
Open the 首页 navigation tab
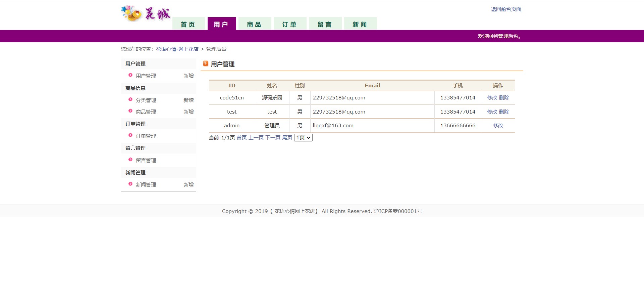coord(188,24)
